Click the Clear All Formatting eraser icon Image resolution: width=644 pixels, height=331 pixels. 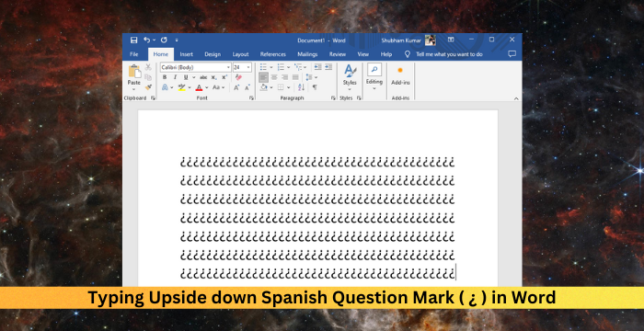click(238, 77)
